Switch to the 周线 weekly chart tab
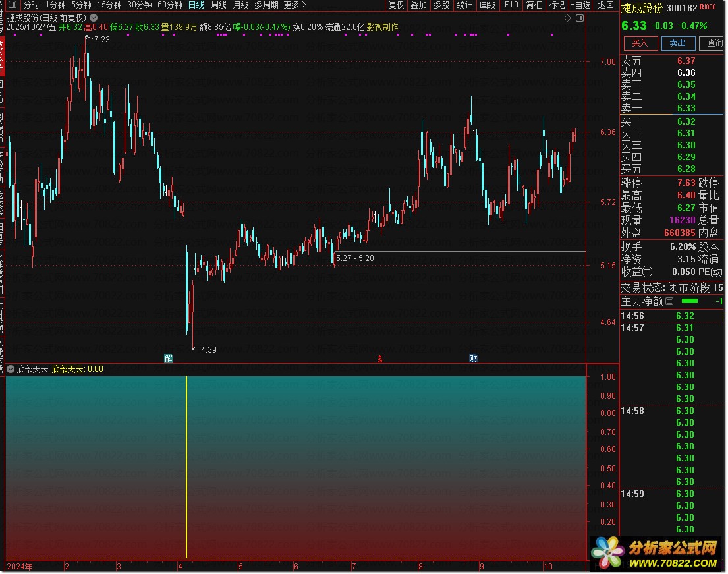The image size is (728, 574). [x=218, y=5]
